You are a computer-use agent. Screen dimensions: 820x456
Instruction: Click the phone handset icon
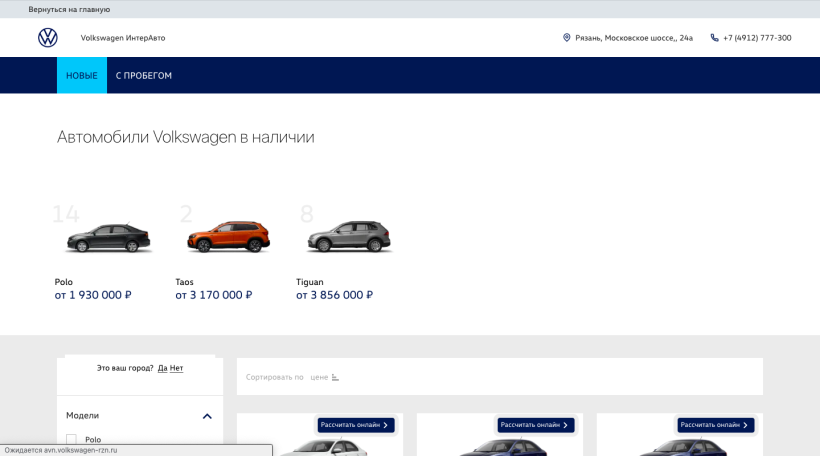714,38
